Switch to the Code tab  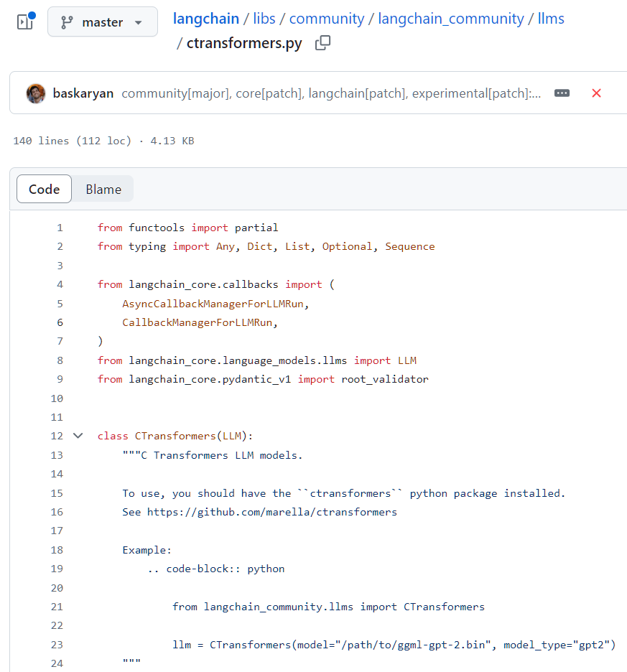(x=45, y=189)
